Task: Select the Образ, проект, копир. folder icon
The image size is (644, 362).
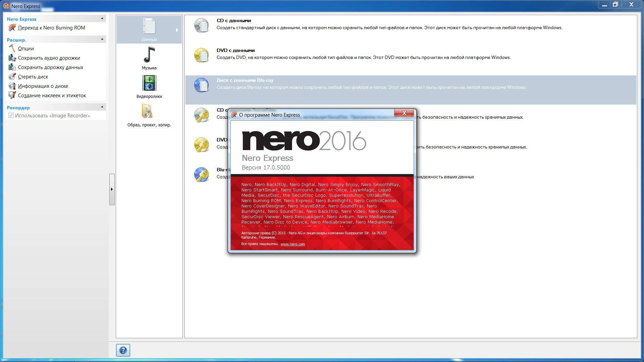Action: (x=147, y=111)
